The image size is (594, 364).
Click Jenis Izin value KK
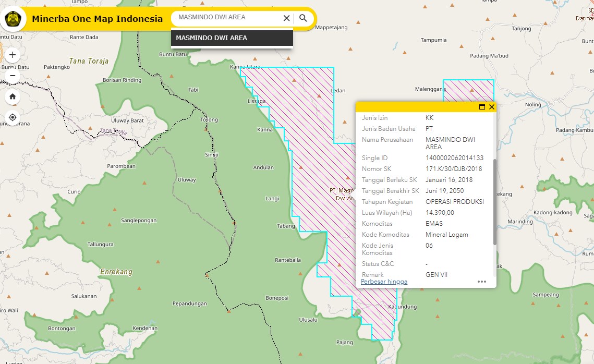[x=429, y=118]
